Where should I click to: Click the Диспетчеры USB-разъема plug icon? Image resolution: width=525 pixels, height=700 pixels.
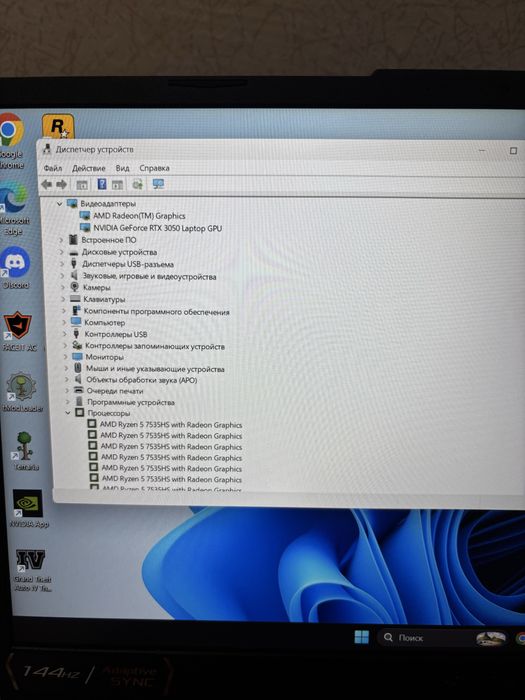pyautogui.click(x=74, y=264)
